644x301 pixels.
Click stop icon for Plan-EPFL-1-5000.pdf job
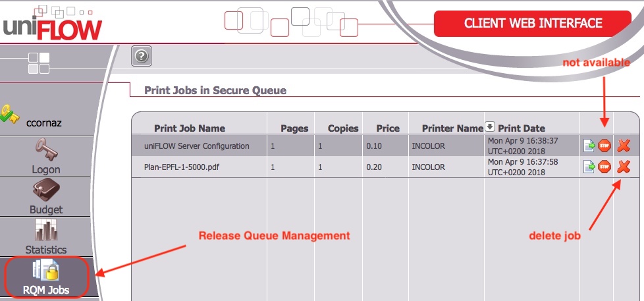point(604,167)
